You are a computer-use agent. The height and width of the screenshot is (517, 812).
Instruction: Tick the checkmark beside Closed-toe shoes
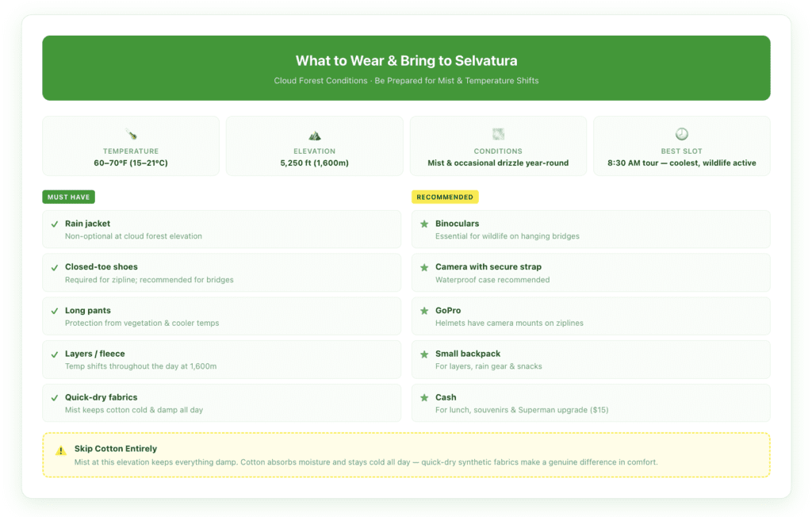tap(55, 268)
